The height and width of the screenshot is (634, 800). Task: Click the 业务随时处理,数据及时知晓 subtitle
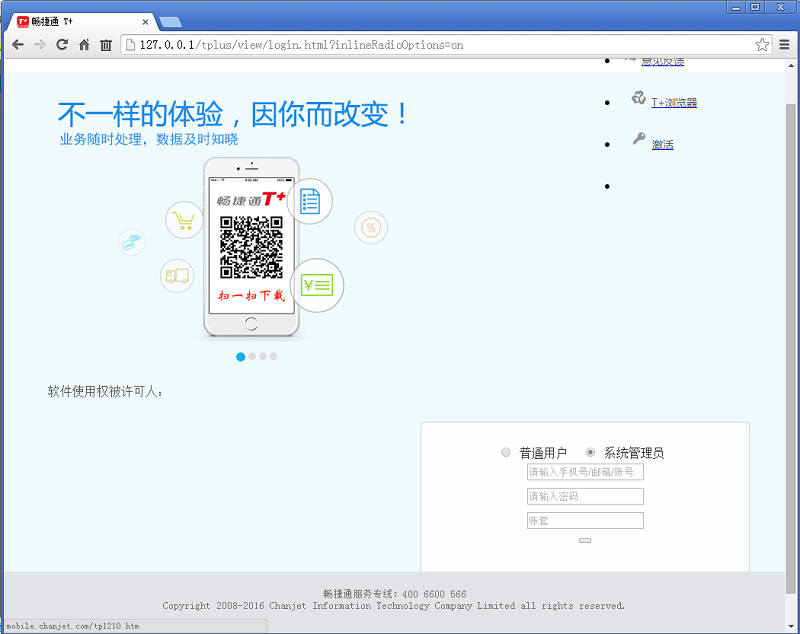pos(148,139)
